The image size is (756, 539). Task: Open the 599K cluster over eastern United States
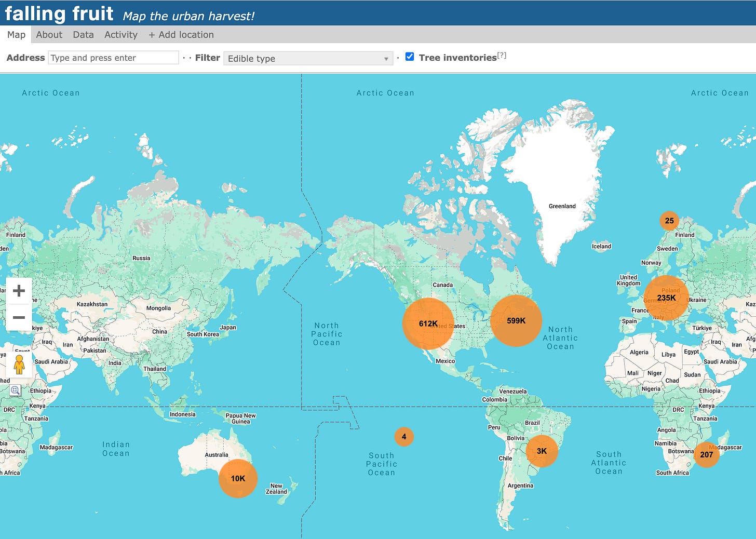coord(516,321)
